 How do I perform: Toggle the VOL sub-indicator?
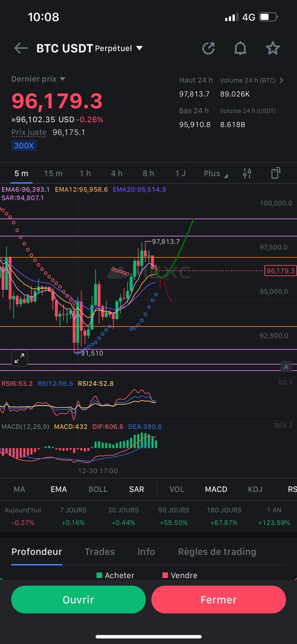point(177,489)
